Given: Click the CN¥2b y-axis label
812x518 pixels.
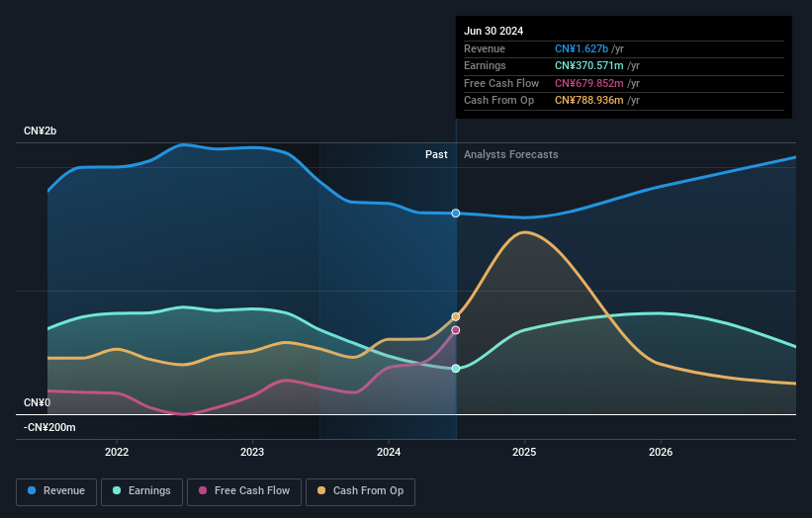Looking at the screenshot, I should 40,130.
